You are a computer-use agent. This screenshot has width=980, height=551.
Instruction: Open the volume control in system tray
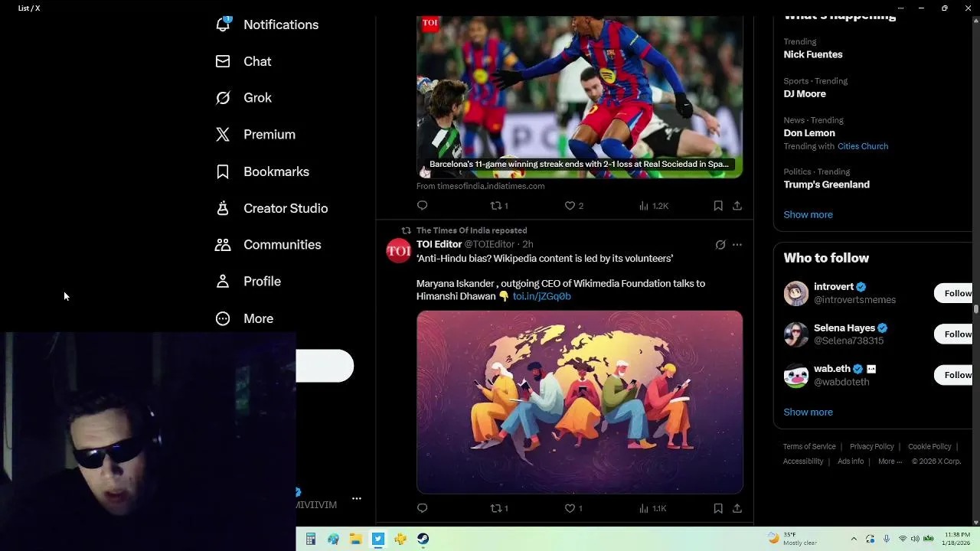tap(915, 539)
